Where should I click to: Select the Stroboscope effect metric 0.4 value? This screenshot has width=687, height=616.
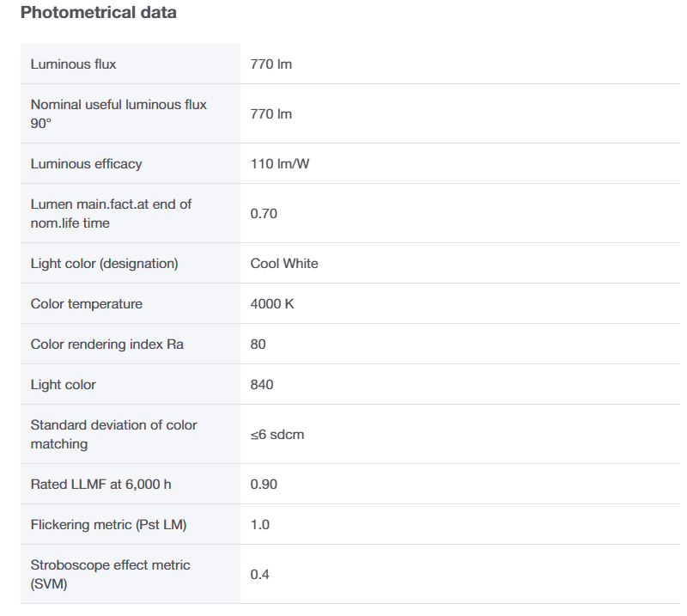click(259, 575)
